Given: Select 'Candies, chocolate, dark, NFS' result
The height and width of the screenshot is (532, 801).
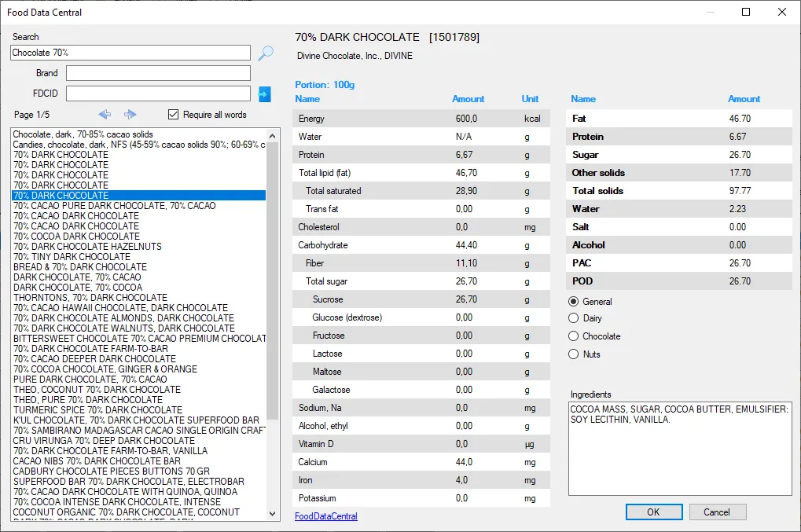Looking at the screenshot, I should (x=139, y=145).
